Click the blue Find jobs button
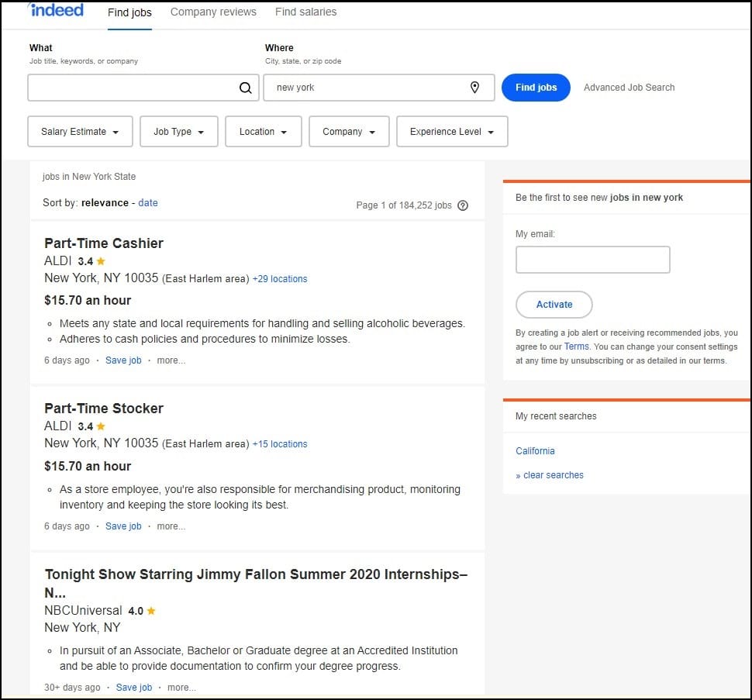The image size is (752, 700). tap(536, 88)
